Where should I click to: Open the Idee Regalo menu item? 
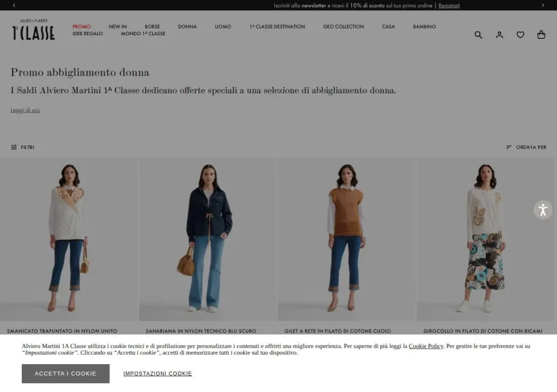88,34
